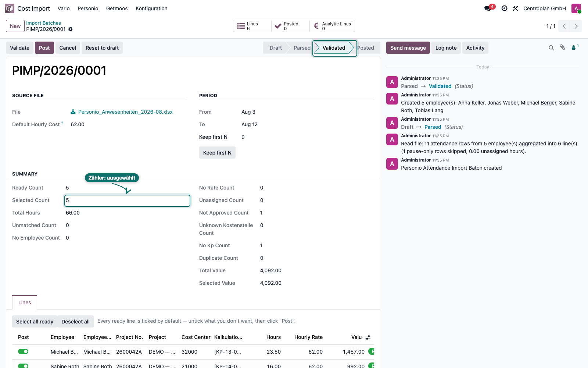Open the debug tools wrench icon
Image resolution: width=588 pixels, height=368 pixels.
515,8
